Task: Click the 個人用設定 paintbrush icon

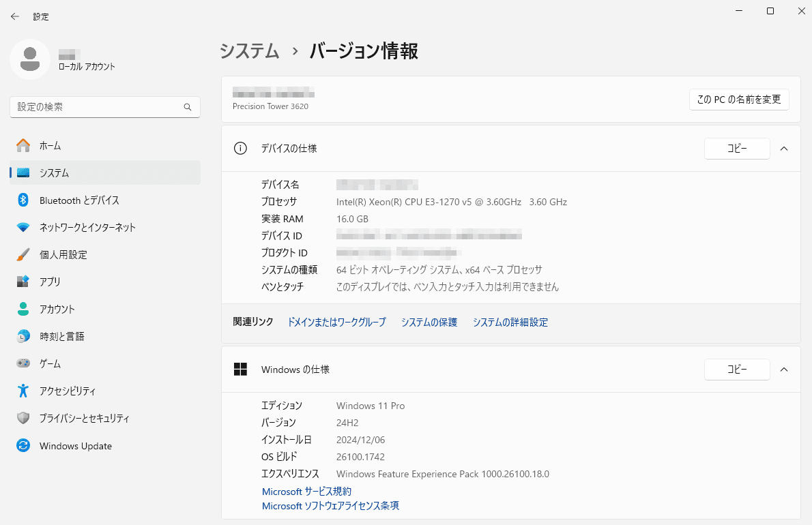Action: click(23, 254)
